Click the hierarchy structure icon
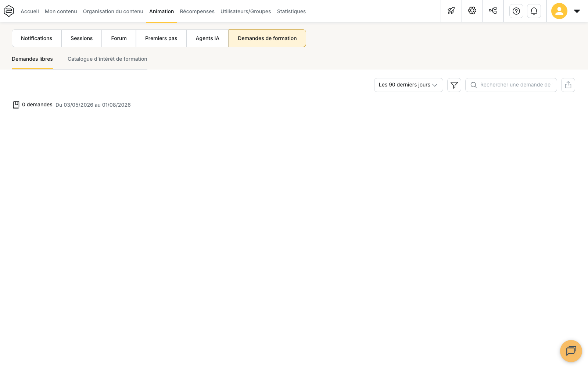588x368 pixels. (x=493, y=11)
